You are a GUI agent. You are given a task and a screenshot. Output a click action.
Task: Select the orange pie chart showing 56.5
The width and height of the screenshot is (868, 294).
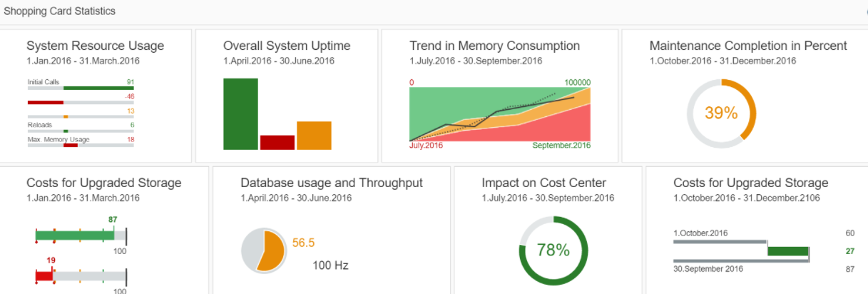[264, 250]
